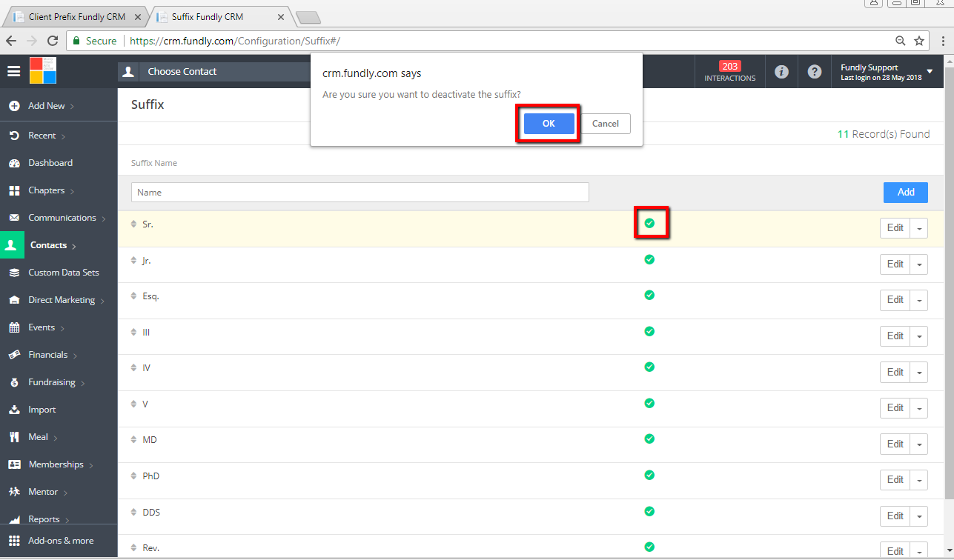Screen dimensions: 954x560
Task: Click the sort handle beside Sr.
Action: (134, 224)
